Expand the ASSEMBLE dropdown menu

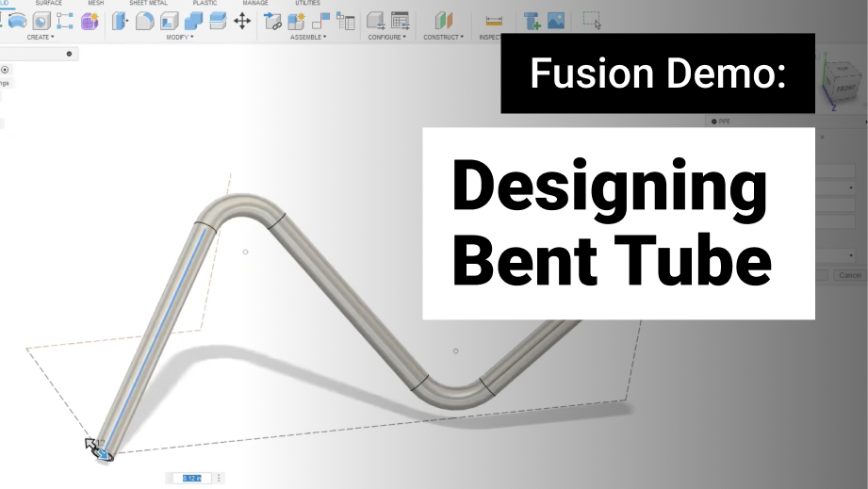pos(308,37)
